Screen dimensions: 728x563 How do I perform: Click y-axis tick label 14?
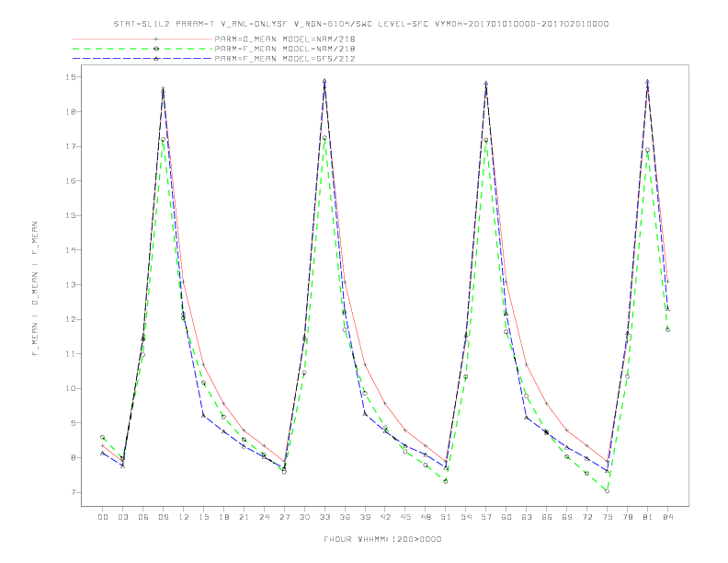[x=71, y=250]
